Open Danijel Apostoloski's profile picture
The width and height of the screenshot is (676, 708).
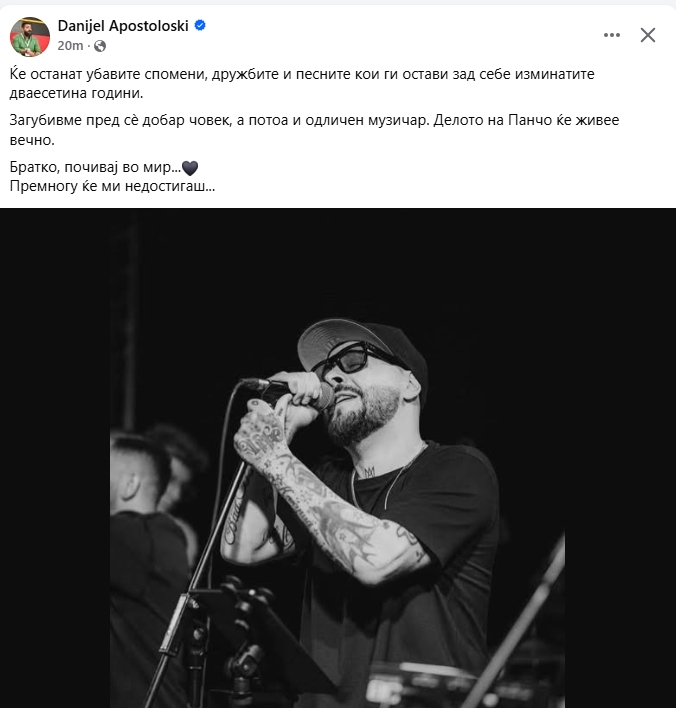[30, 37]
